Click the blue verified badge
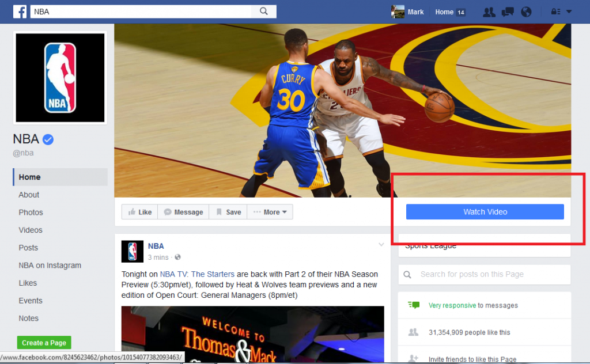The height and width of the screenshot is (364, 590). (x=48, y=139)
